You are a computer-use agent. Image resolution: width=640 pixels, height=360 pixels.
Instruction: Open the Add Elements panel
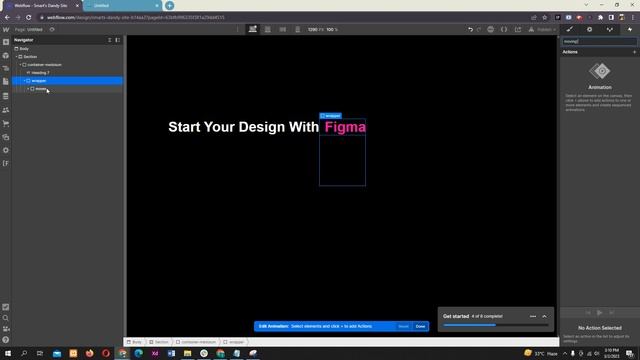[6, 42]
